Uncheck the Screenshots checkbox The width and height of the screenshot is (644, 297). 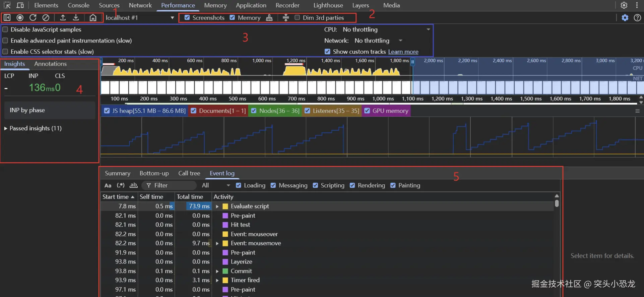187,18
